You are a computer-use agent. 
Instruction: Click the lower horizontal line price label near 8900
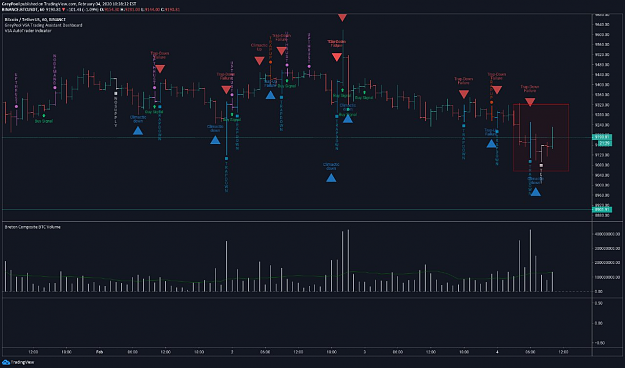[602, 209]
